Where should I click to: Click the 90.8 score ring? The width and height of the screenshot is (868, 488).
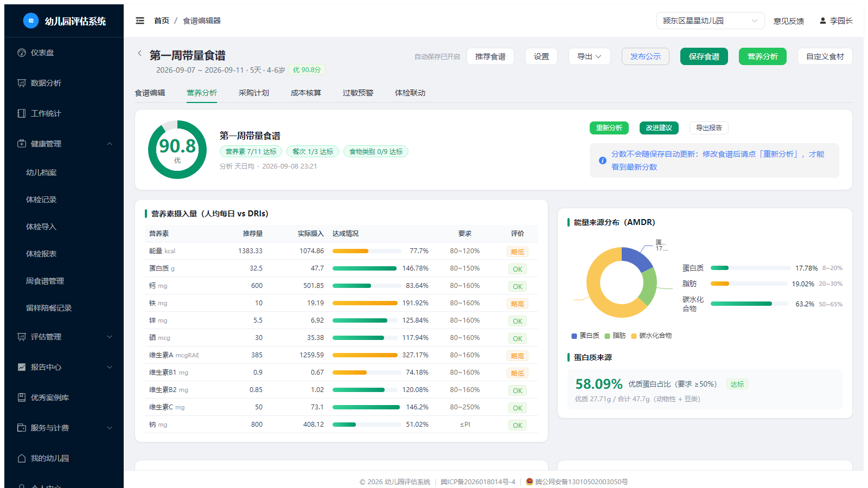(x=177, y=150)
